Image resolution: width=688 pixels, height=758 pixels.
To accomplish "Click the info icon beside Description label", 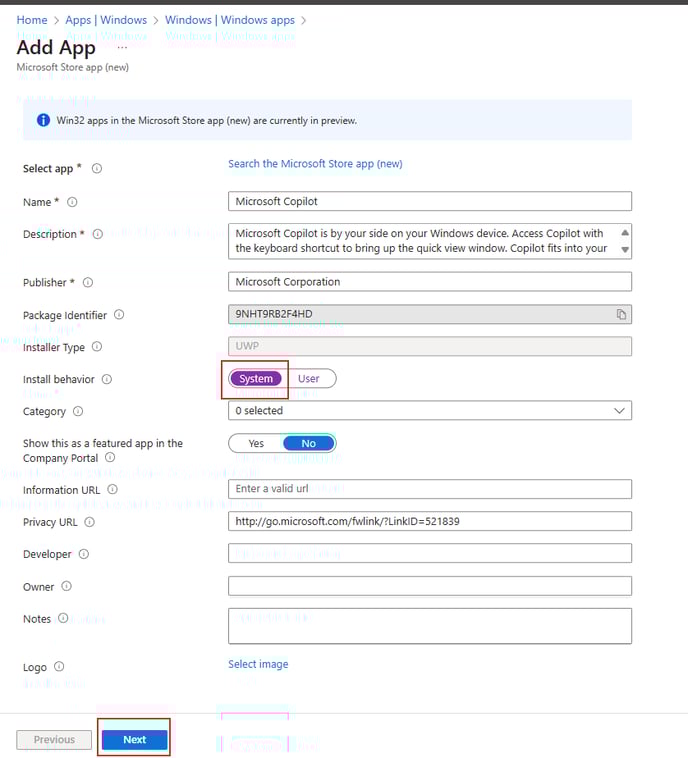I will (x=98, y=234).
